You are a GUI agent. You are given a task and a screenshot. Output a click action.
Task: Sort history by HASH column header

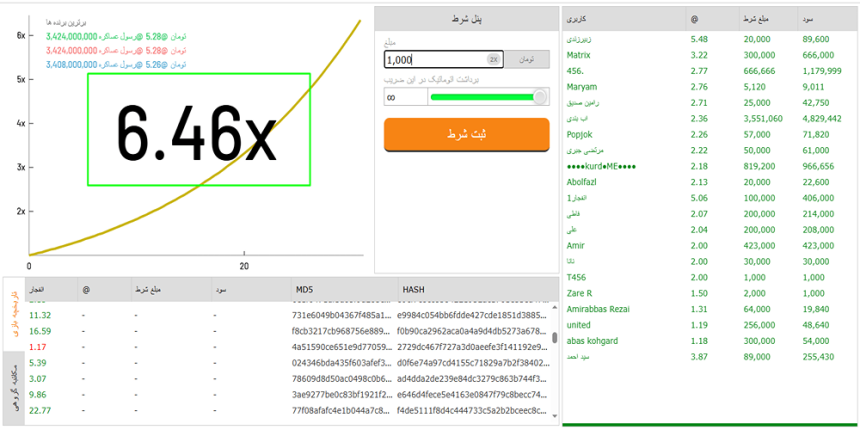pyautogui.click(x=413, y=290)
